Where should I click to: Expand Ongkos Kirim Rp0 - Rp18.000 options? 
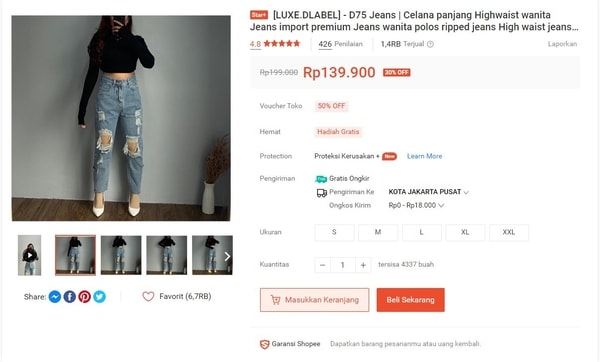(x=416, y=205)
